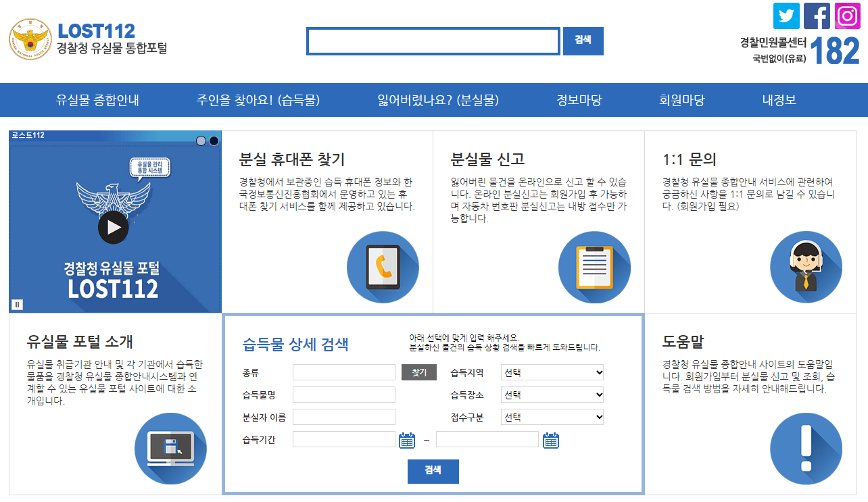Open 유실물 포털 소개 heading
The width and height of the screenshot is (868, 502).
pyautogui.click(x=80, y=341)
